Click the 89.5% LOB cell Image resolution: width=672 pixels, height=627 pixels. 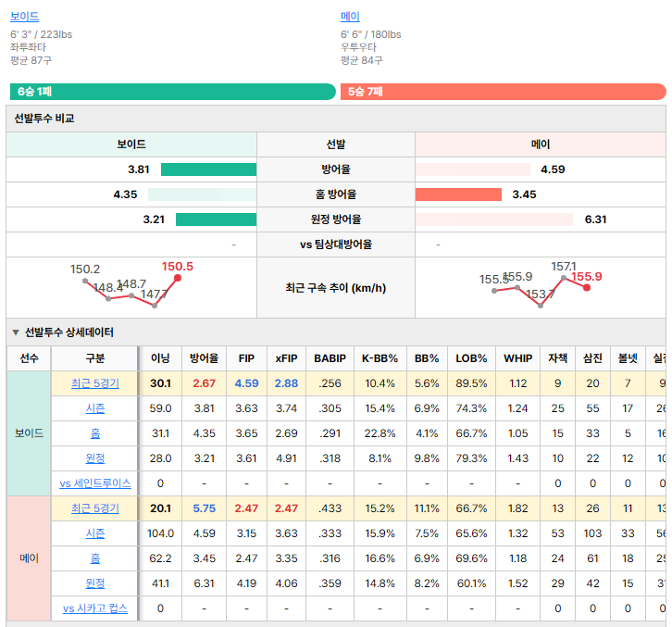point(471,383)
